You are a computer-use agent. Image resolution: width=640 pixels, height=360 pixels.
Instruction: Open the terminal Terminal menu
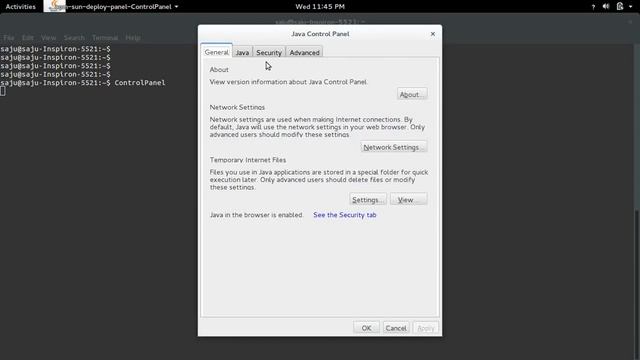[105, 38]
